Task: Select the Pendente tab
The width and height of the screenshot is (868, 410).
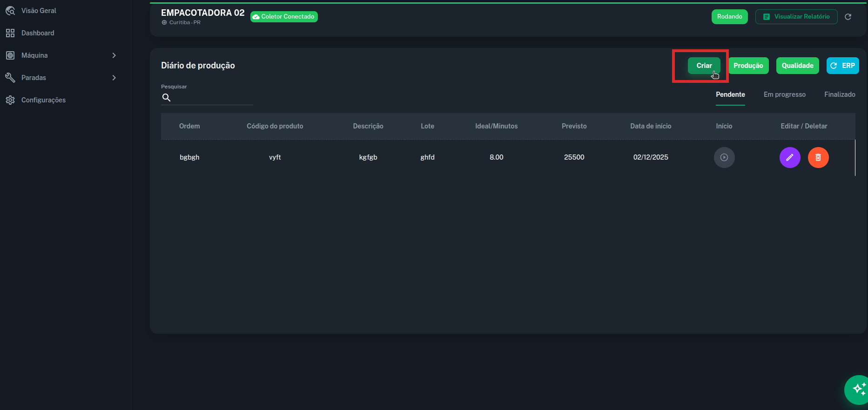Action: (x=730, y=94)
